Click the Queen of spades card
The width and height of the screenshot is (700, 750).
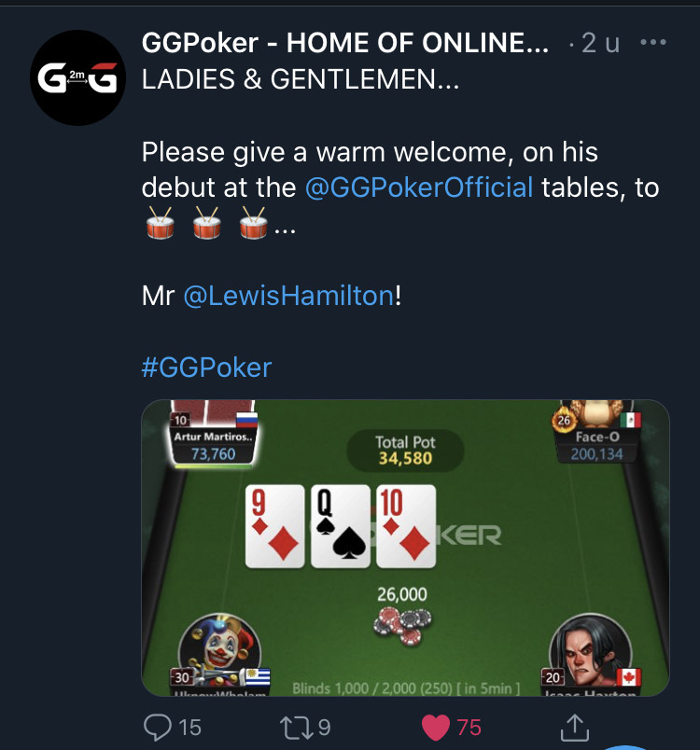(x=340, y=526)
